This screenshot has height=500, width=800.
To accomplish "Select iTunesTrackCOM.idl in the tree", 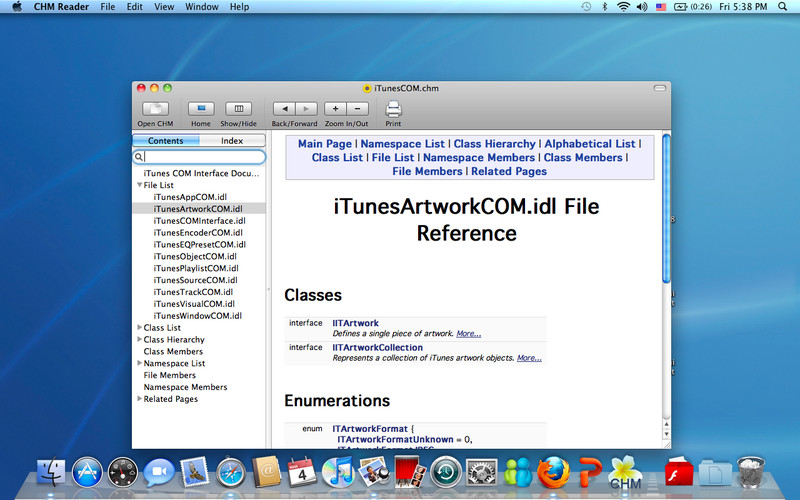I will pyautogui.click(x=193, y=292).
